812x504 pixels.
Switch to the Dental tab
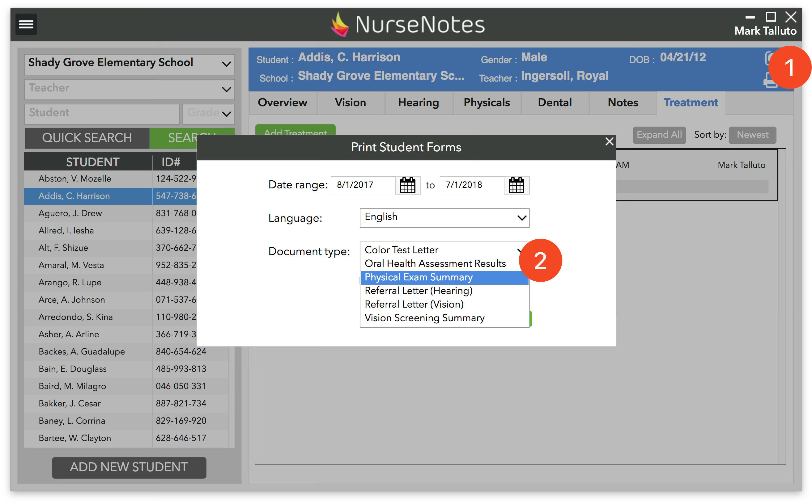point(555,103)
